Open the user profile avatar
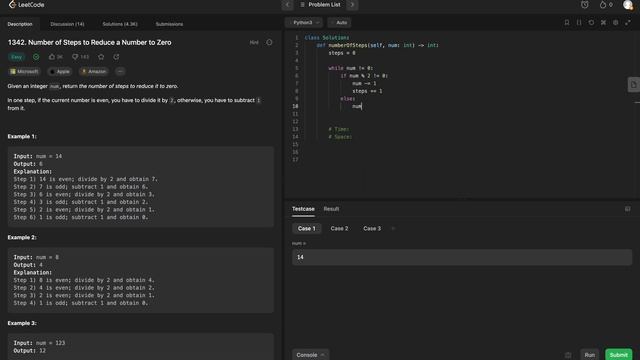 (x=628, y=5)
